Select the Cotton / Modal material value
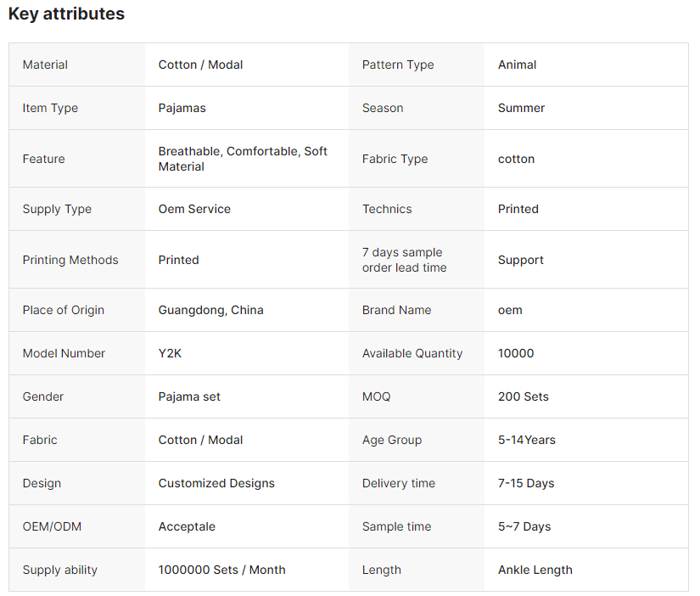This screenshot has width=700, height=596. (x=200, y=65)
